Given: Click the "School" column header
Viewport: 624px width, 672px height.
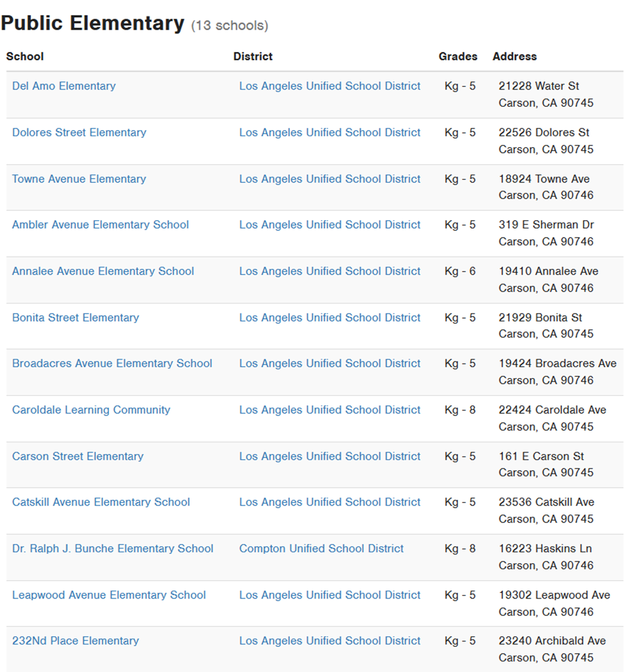Looking at the screenshot, I should [25, 56].
